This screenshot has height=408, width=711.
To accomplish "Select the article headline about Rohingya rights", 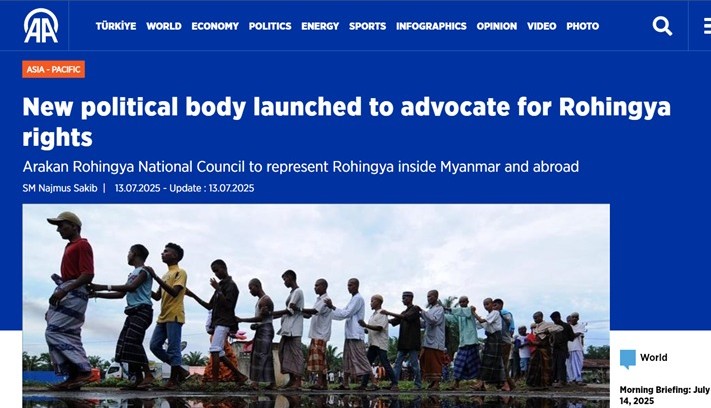I will point(346,121).
